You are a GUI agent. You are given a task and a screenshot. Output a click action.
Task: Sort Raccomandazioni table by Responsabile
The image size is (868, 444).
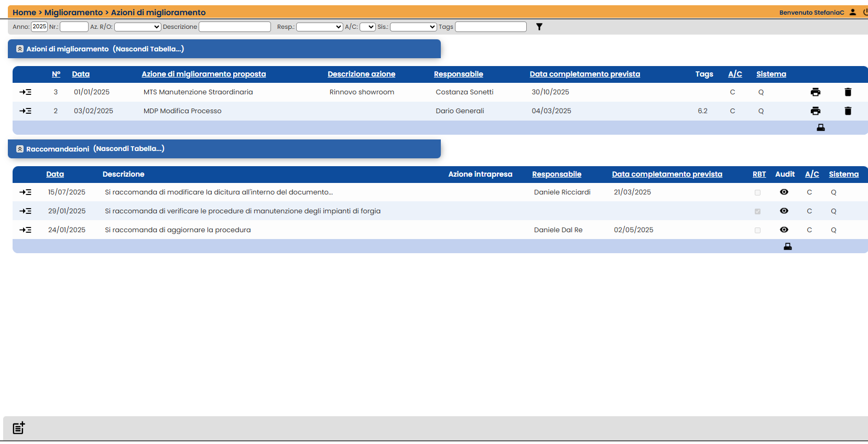(557, 174)
